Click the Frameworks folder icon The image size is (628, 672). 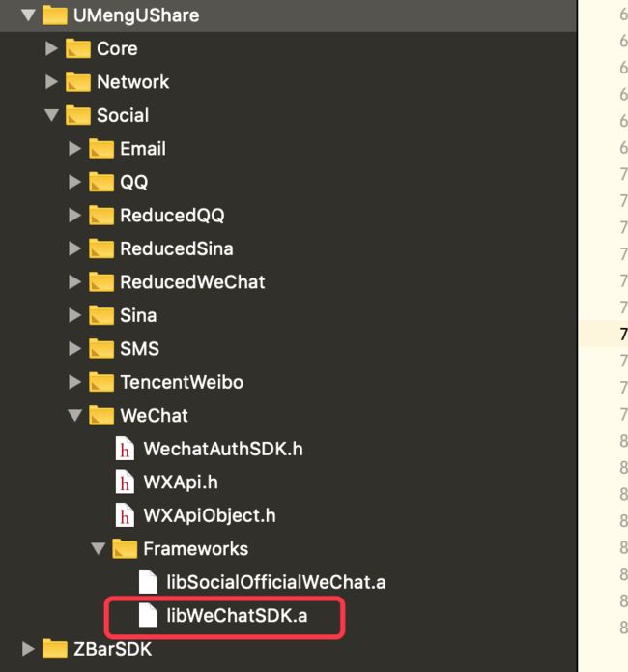(x=125, y=548)
